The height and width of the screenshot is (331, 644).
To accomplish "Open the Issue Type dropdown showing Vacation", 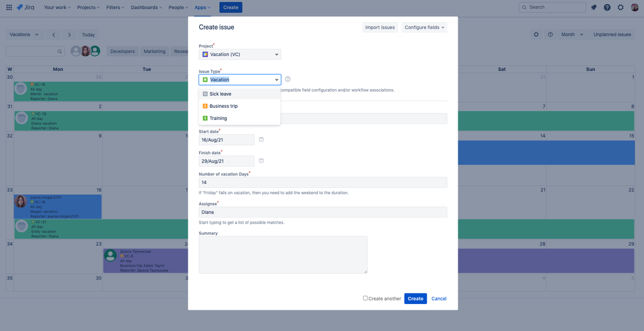I will [x=240, y=79].
